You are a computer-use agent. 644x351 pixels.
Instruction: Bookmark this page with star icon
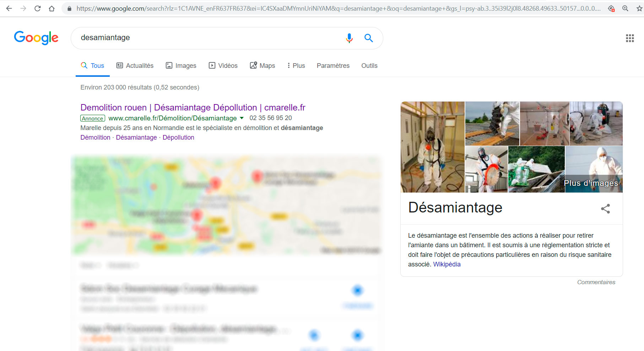click(639, 9)
